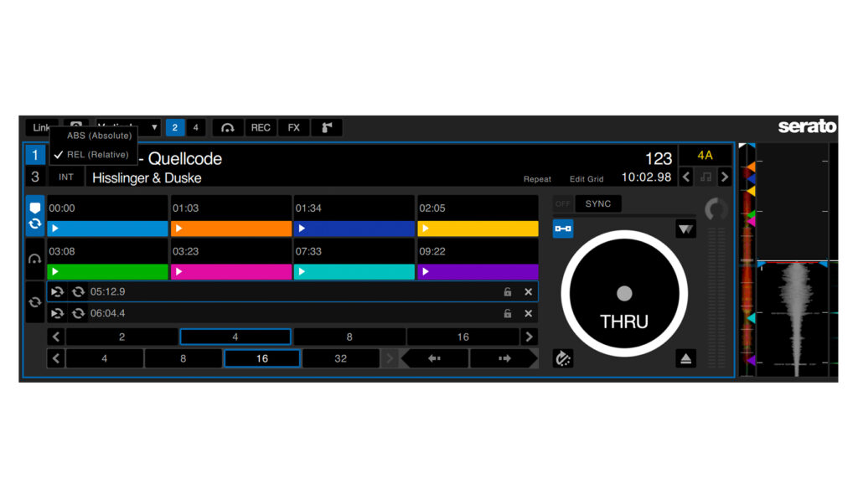Viewport: 858px width, 504px height.
Task: Open the deck layout dropdown arrow
Action: point(154,127)
